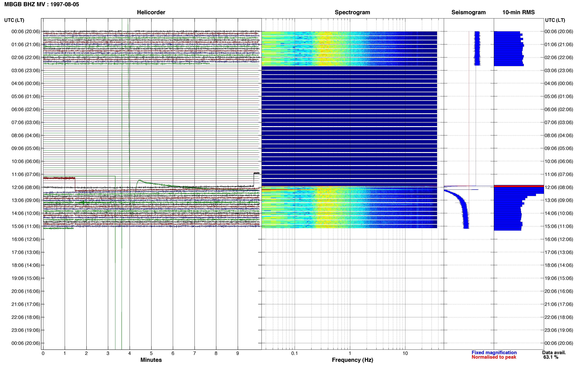This screenshot has height=368, width=588.
Task: Select the 'Seismogram' panel heading
Action: pos(468,12)
